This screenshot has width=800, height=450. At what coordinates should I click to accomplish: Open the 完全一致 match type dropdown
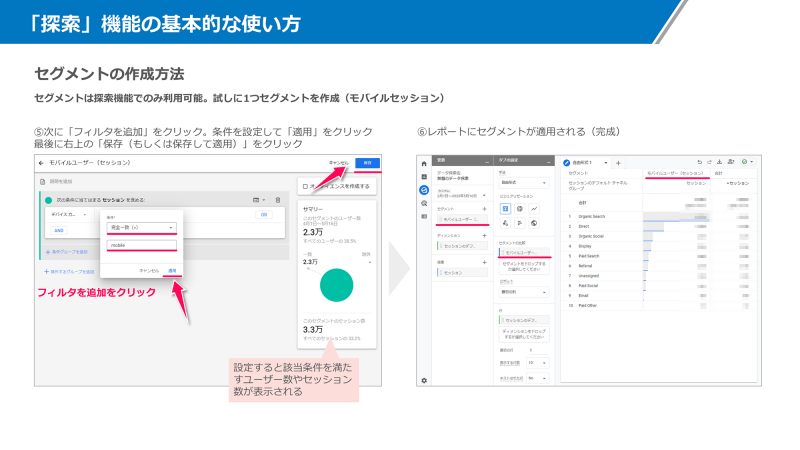pyautogui.click(x=141, y=227)
